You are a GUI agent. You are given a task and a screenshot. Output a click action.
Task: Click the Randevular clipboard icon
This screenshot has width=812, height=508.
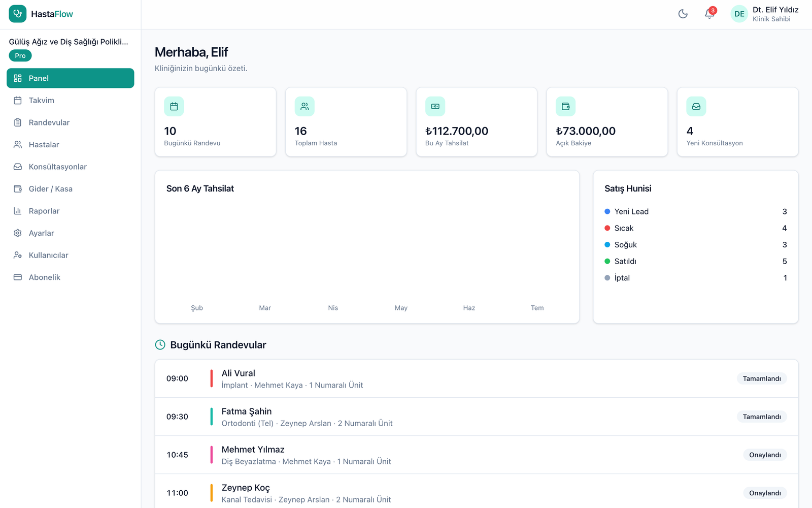[x=18, y=122]
